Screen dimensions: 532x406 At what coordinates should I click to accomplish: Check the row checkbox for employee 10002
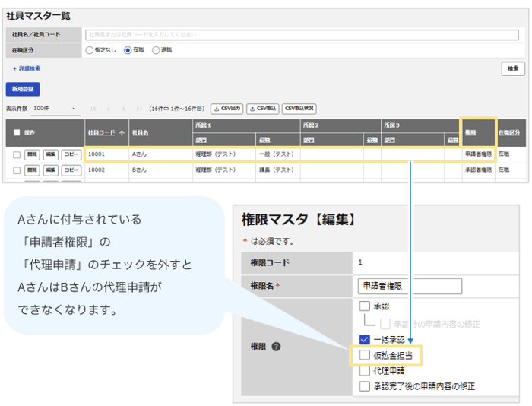point(17,170)
